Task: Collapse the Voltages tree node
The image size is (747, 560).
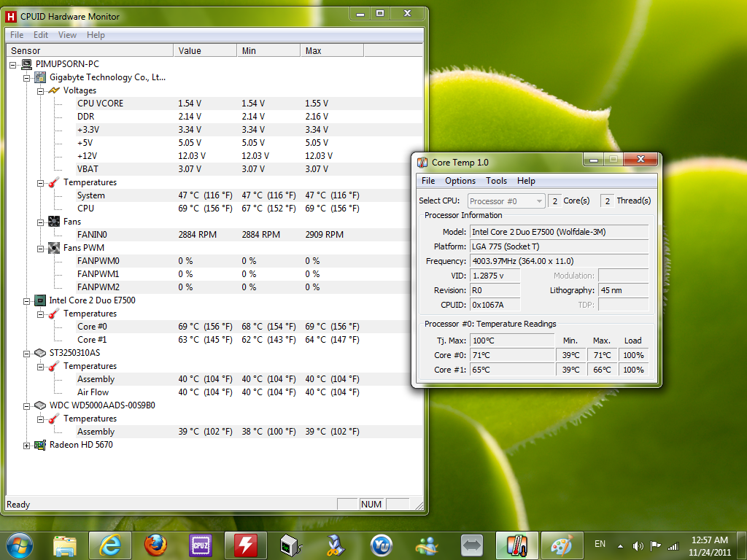Action: pos(41,90)
